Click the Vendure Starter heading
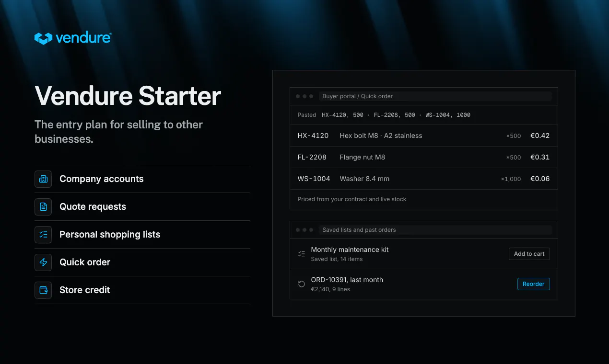Viewport: 609px width, 364px height. coord(128,96)
